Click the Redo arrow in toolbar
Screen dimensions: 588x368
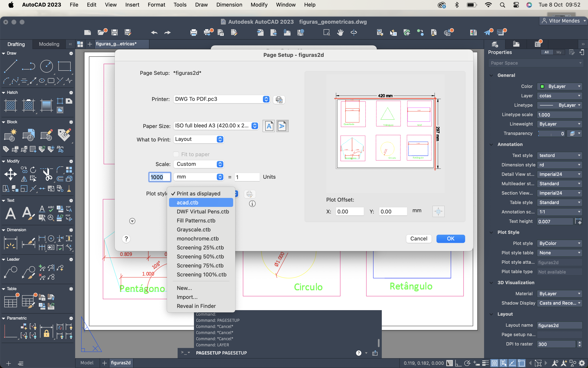click(168, 32)
